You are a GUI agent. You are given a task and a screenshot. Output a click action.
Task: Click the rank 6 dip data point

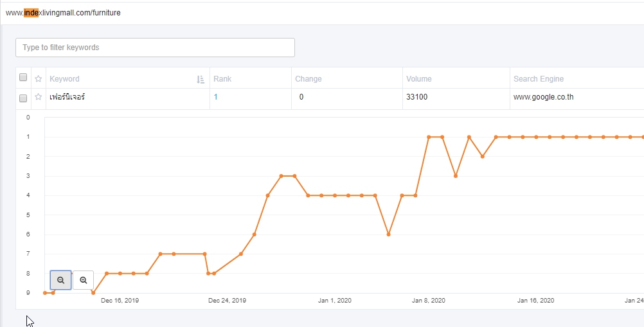coord(388,234)
